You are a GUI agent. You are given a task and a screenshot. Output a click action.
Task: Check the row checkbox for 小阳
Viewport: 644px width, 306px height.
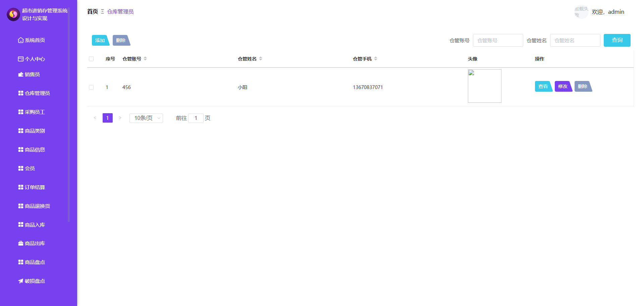click(91, 87)
